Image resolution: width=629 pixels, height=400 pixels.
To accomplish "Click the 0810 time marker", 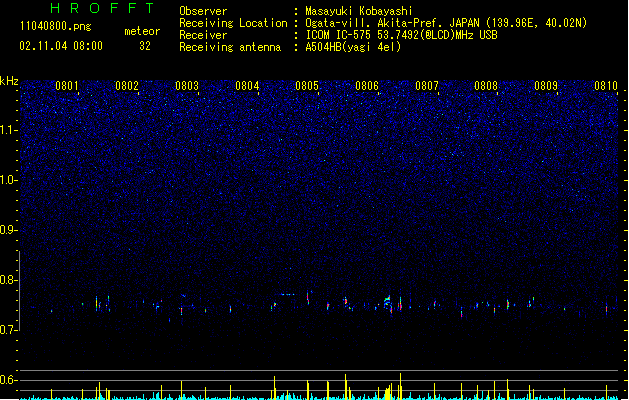I will coord(606,86).
